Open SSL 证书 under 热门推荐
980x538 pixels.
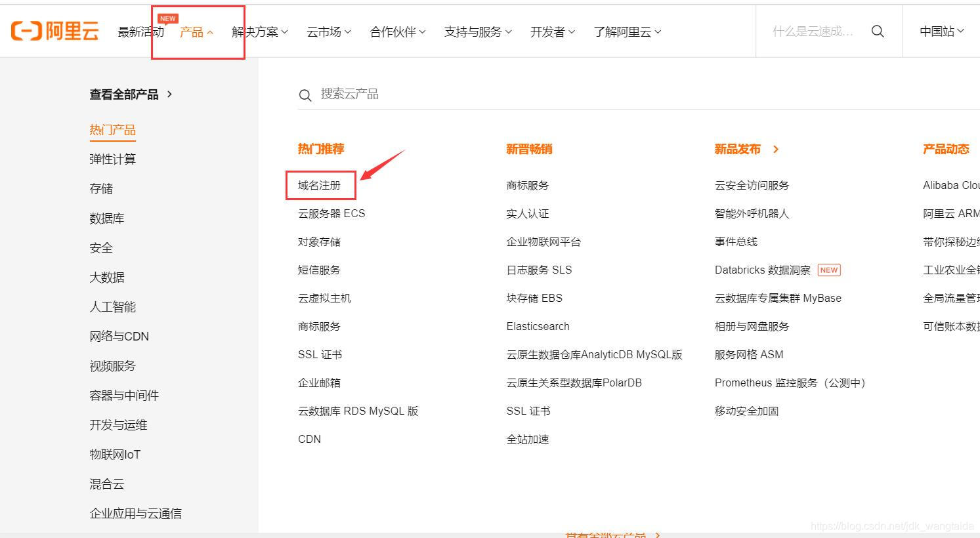tap(320, 354)
